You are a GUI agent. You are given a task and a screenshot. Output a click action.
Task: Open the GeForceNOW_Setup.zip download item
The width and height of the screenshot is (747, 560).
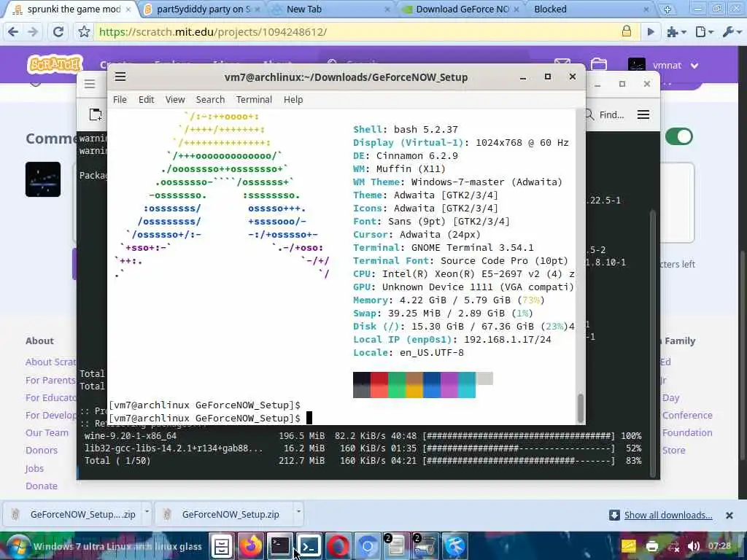pyautogui.click(x=224, y=514)
